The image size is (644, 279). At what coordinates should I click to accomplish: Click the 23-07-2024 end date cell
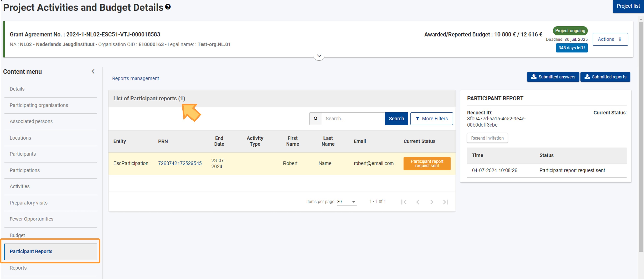(x=218, y=163)
